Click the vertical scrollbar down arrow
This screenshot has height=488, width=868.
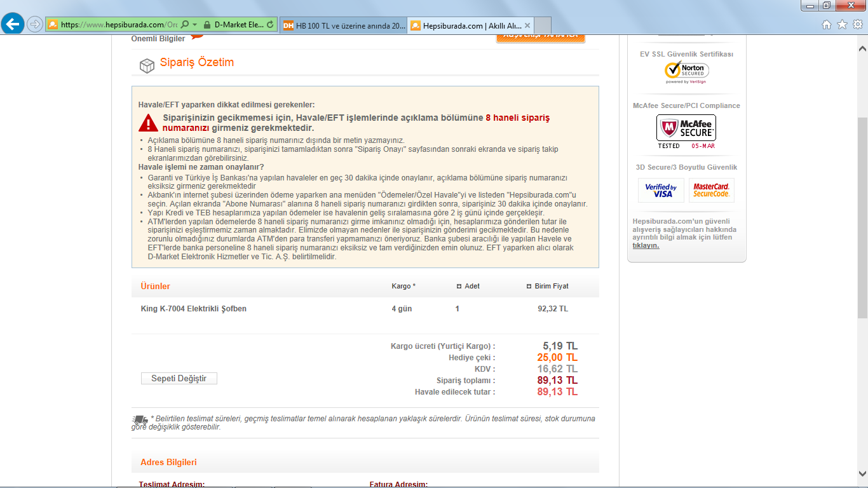click(862, 473)
